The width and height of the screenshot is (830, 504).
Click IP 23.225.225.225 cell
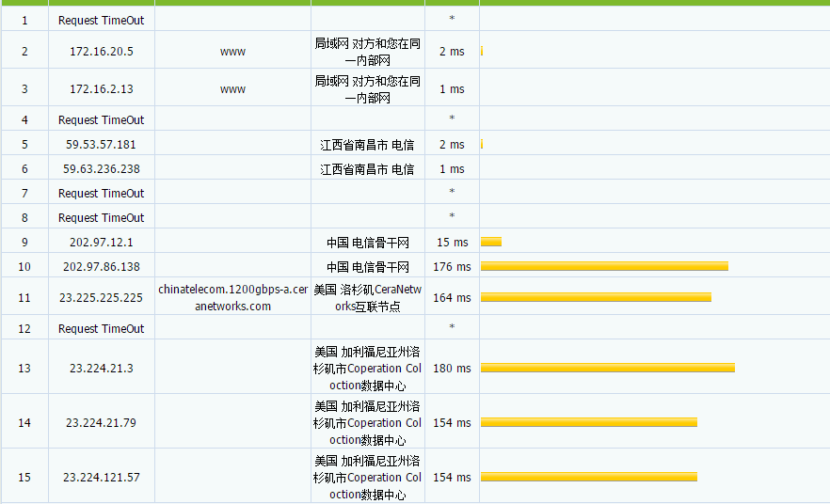[101, 298]
